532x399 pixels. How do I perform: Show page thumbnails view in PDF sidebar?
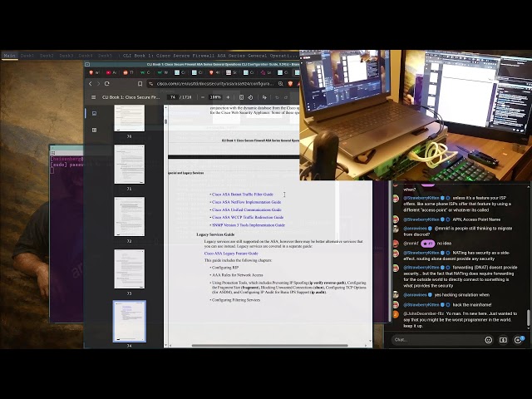click(x=94, y=113)
